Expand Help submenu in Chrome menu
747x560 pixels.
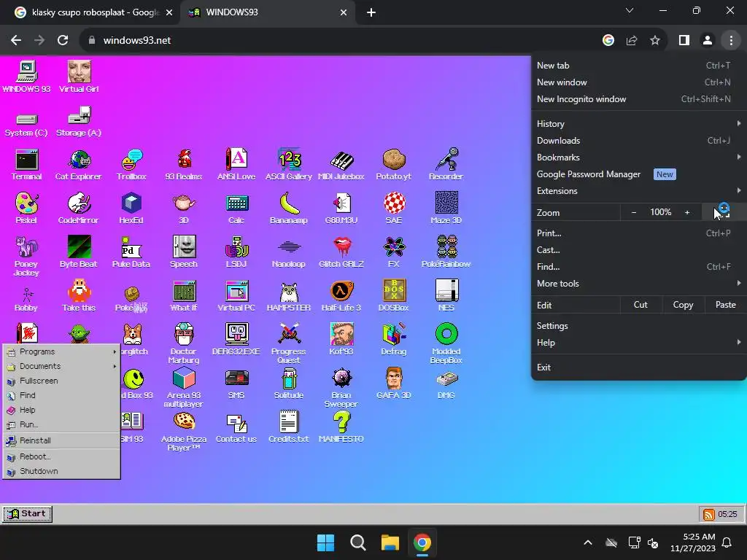coord(639,343)
